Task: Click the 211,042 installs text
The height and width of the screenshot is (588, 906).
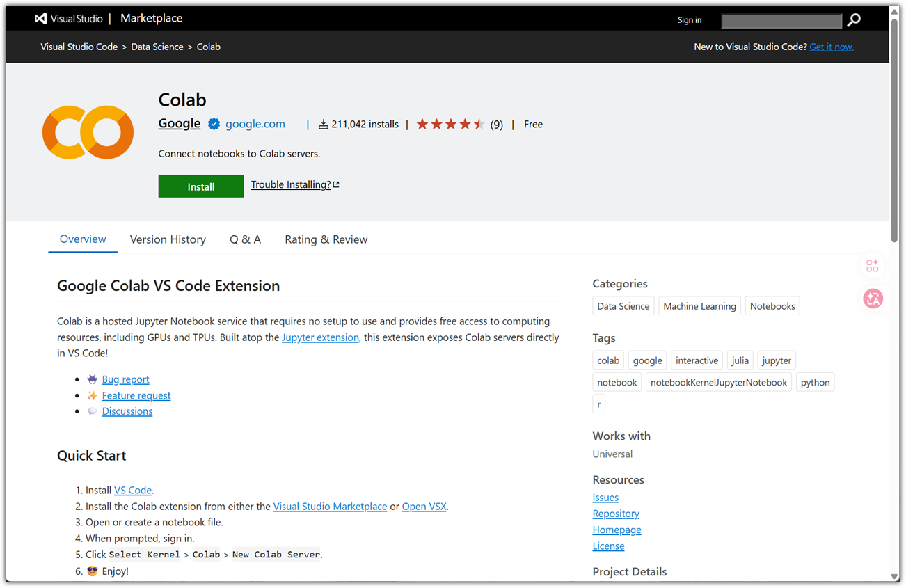Action: pos(365,125)
